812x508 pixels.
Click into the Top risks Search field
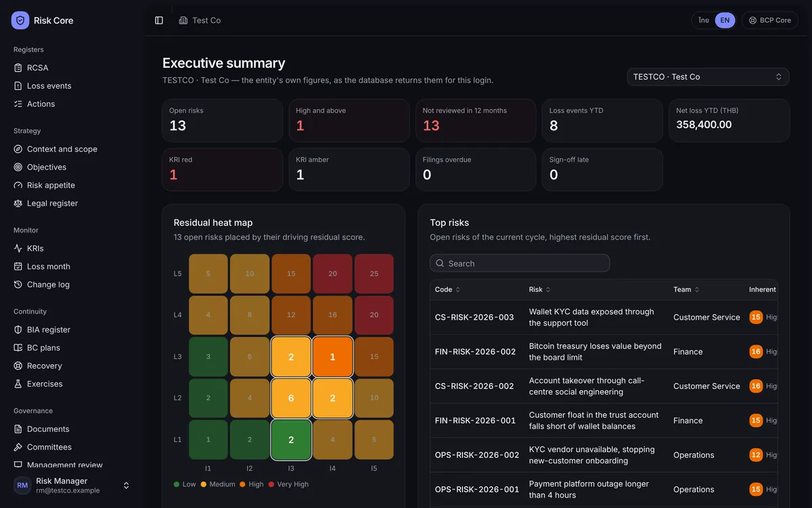(520, 263)
